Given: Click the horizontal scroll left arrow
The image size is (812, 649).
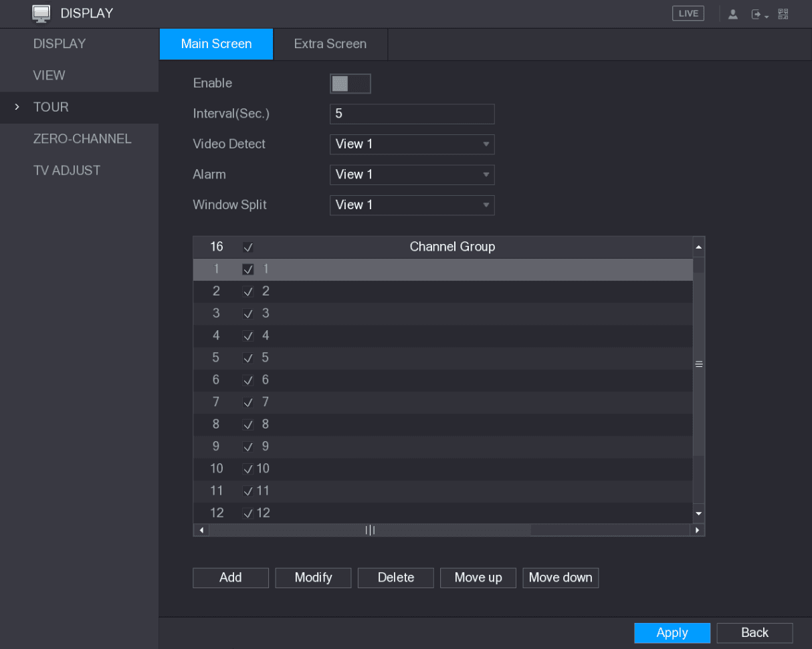Looking at the screenshot, I should [201, 531].
